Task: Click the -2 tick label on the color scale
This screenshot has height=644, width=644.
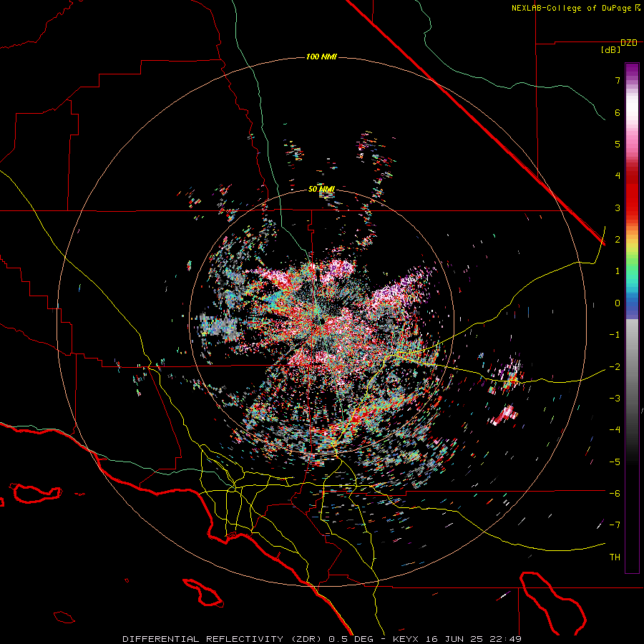Action: tap(615, 366)
